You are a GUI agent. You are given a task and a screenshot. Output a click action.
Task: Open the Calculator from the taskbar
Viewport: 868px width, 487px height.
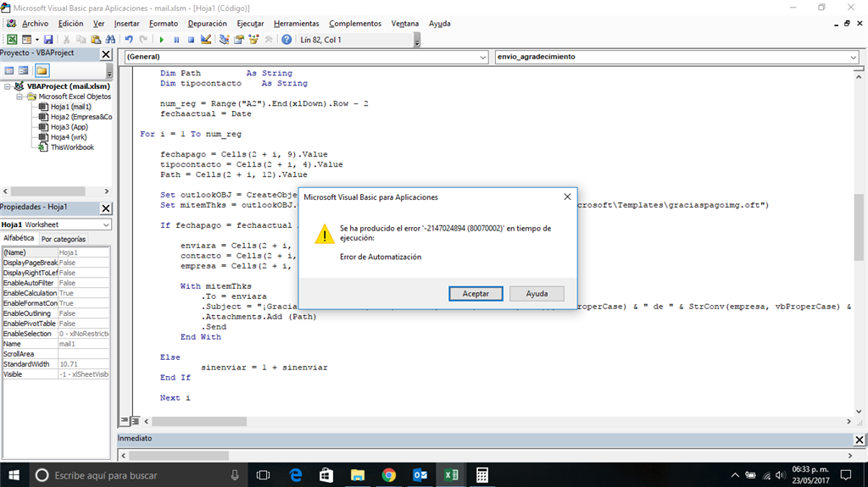click(x=482, y=475)
